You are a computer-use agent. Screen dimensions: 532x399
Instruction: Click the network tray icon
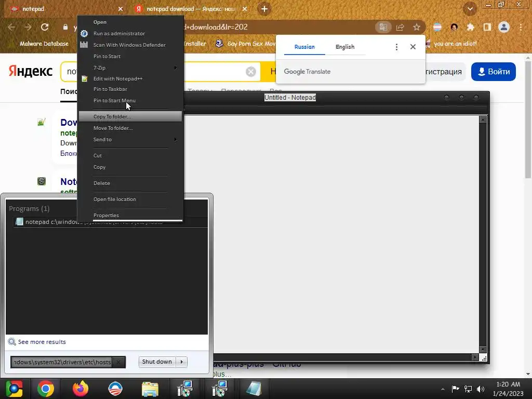click(468, 389)
